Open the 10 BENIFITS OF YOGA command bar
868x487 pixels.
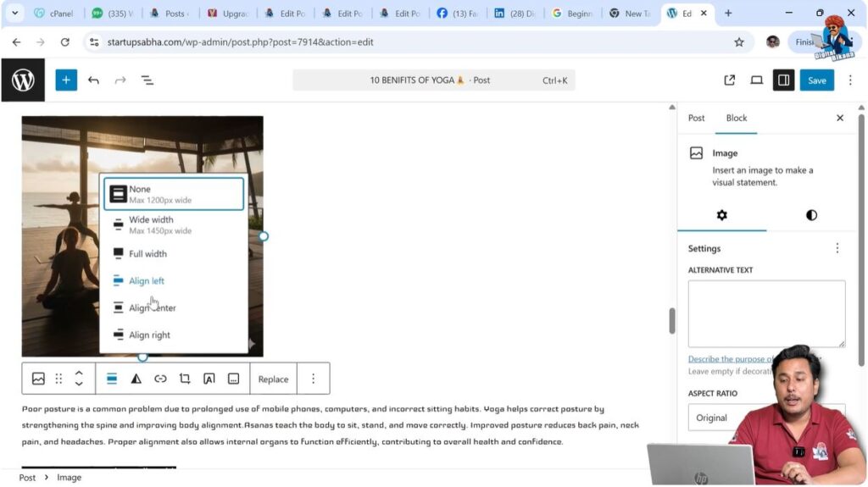pyautogui.click(x=434, y=80)
